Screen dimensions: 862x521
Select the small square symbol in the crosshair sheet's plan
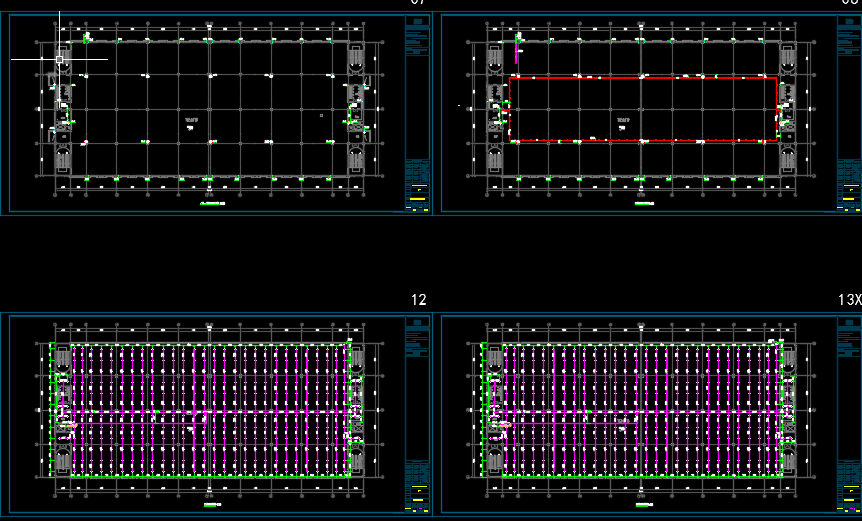click(x=322, y=115)
